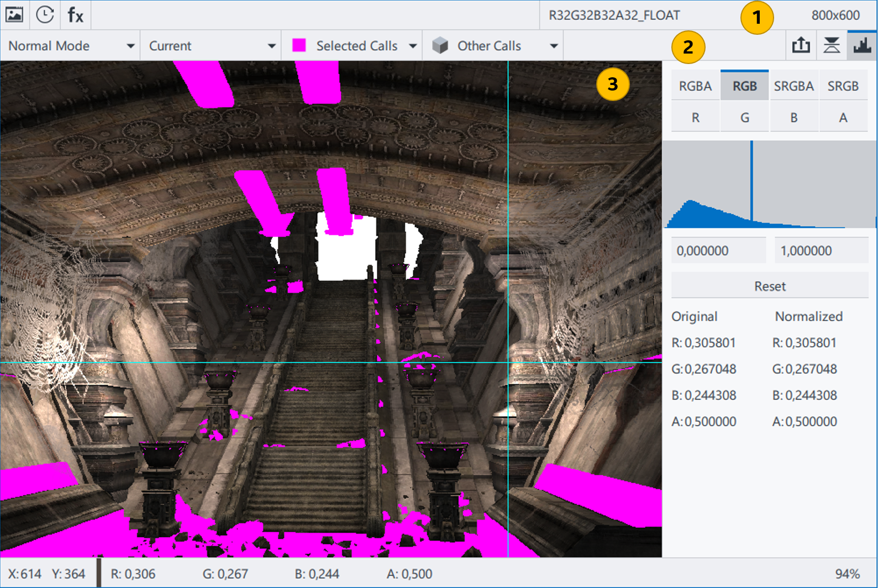Click the fx shader icon
Screen dimensions: 878x588
(x=75, y=15)
